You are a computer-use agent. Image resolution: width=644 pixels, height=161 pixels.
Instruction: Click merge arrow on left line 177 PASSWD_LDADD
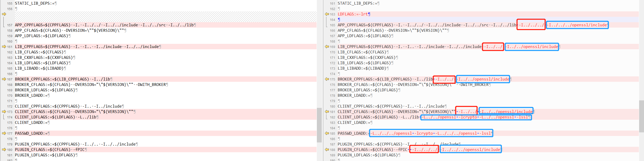[4, 133]
